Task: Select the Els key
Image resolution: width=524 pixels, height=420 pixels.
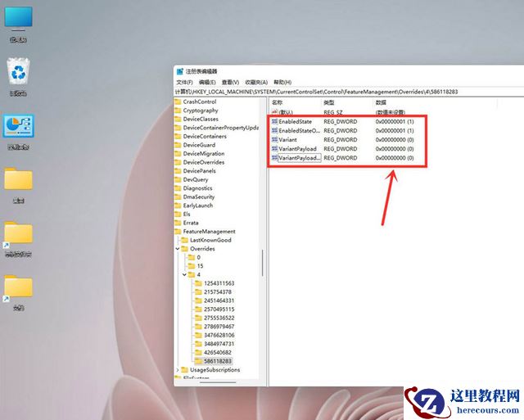Action: pyautogui.click(x=187, y=215)
